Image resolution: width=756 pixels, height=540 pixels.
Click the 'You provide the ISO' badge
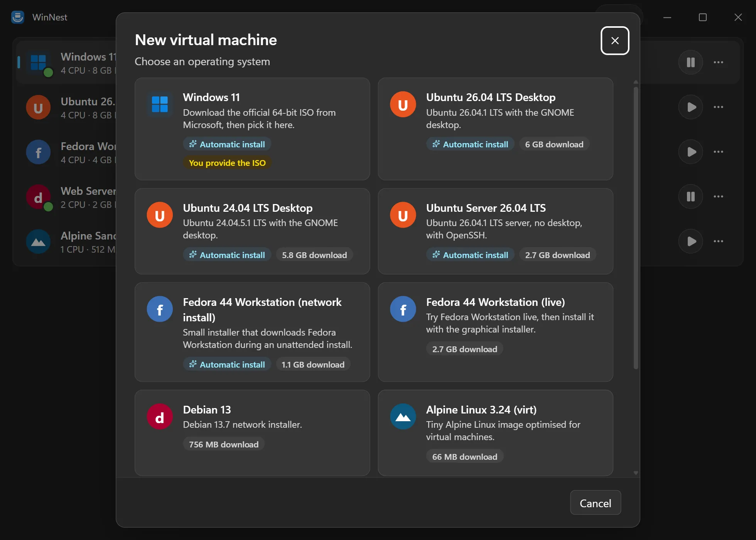click(227, 163)
